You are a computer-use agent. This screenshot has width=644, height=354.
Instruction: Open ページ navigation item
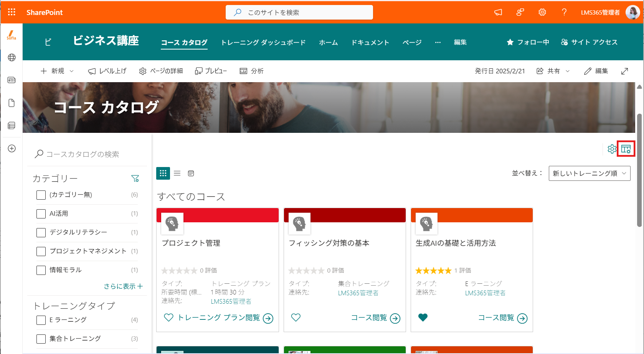tap(412, 42)
